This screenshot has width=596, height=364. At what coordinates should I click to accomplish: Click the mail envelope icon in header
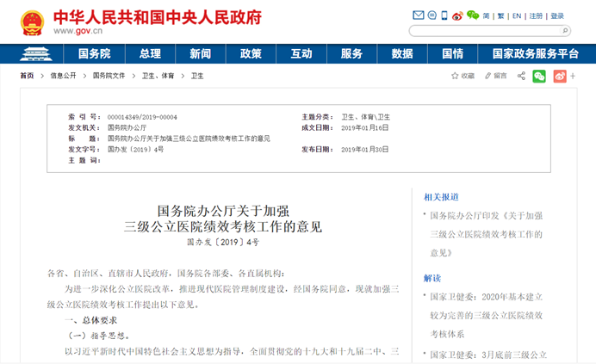[x=419, y=15]
